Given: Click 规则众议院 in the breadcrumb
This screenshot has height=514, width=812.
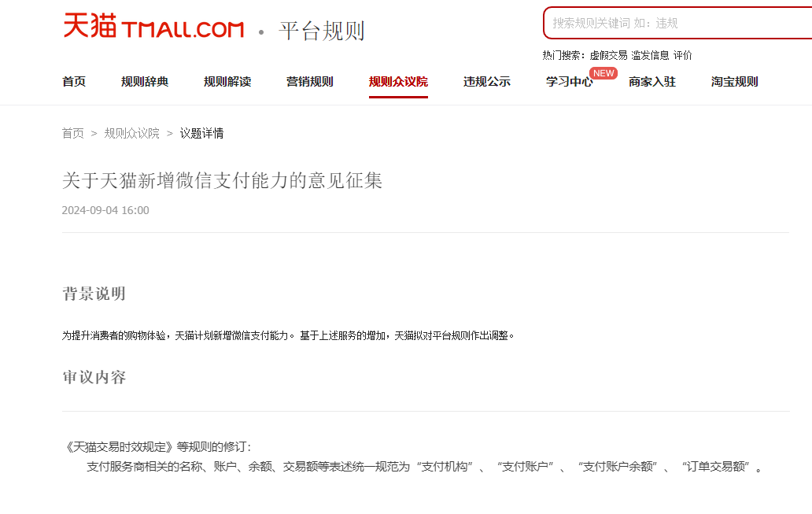Looking at the screenshot, I should click(131, 134).
